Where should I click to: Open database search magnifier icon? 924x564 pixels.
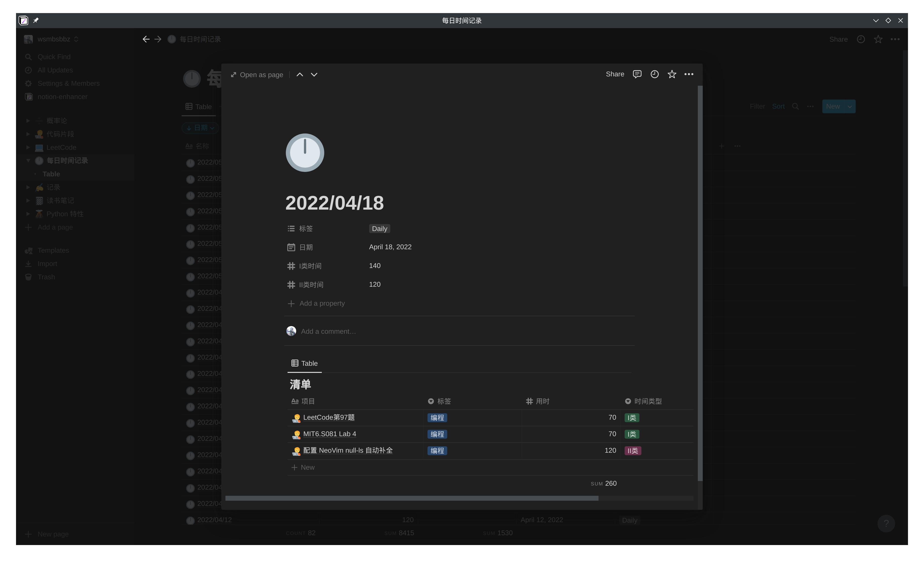tap(795, 106)
